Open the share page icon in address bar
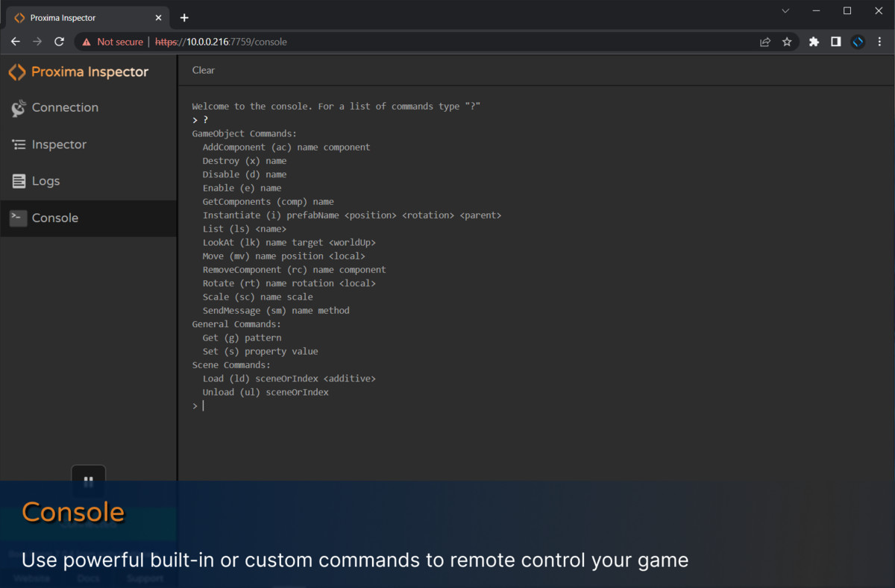The image size is (895, 588). pos(765,42)
